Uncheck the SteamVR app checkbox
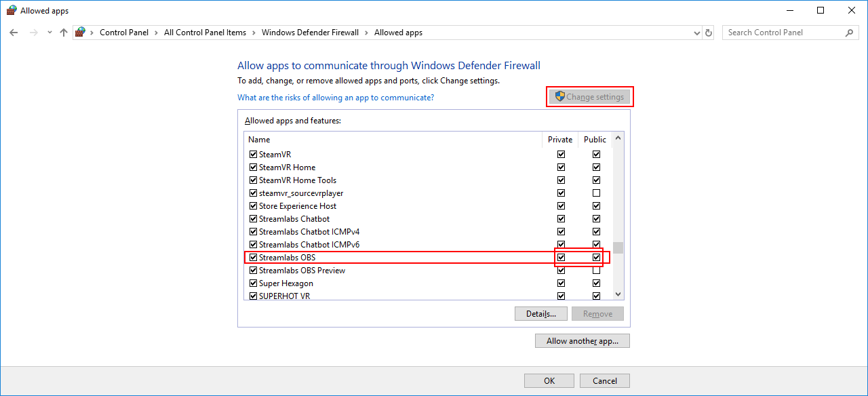The height and width of the screenshot is (396, 868). pos(254,155)
